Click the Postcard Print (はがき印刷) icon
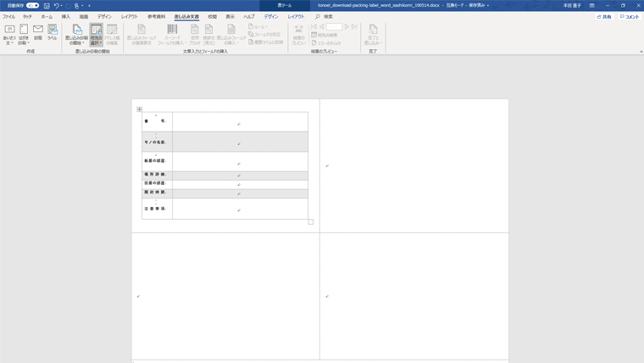The height and width of the screenshot is (363, 644). pos(24,34)
